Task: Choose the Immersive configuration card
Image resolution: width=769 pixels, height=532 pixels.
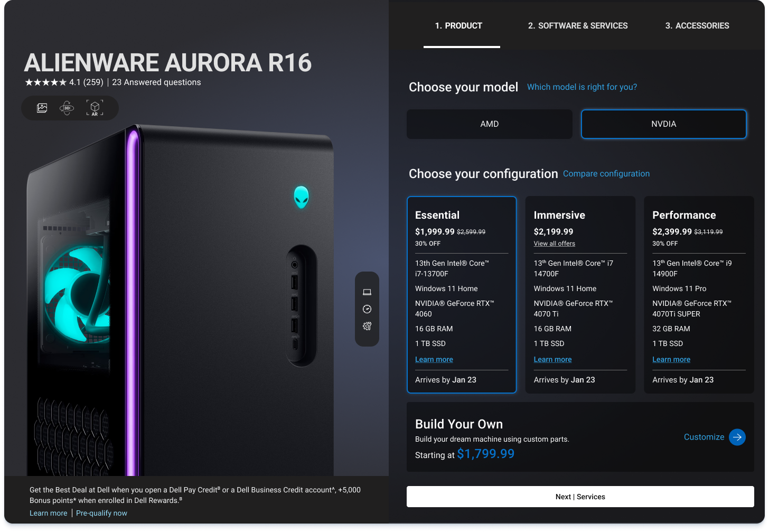Action: pos(580,295)
